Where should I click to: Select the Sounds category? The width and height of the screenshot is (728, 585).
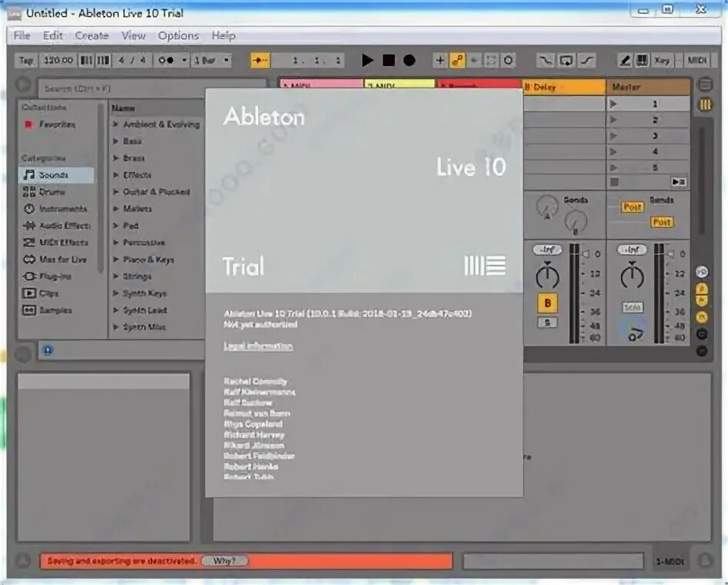click(56, 175)
